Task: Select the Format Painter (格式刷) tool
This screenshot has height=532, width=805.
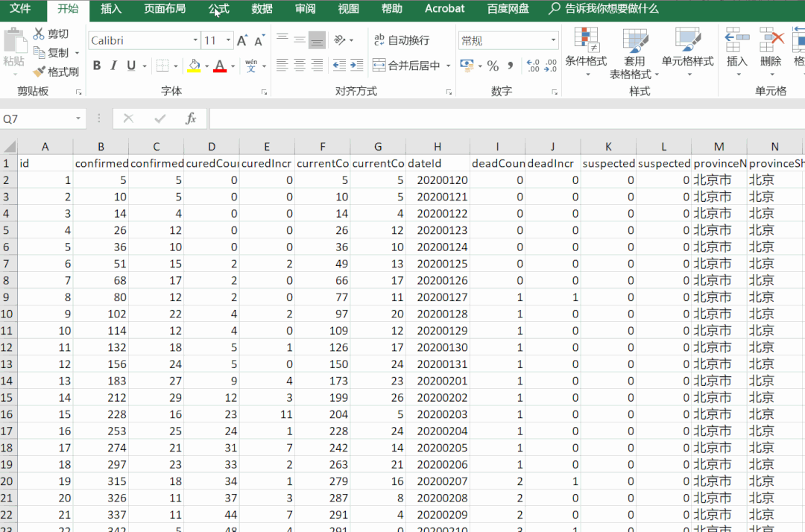Action: pyautogui.click(x=56, y=72)
